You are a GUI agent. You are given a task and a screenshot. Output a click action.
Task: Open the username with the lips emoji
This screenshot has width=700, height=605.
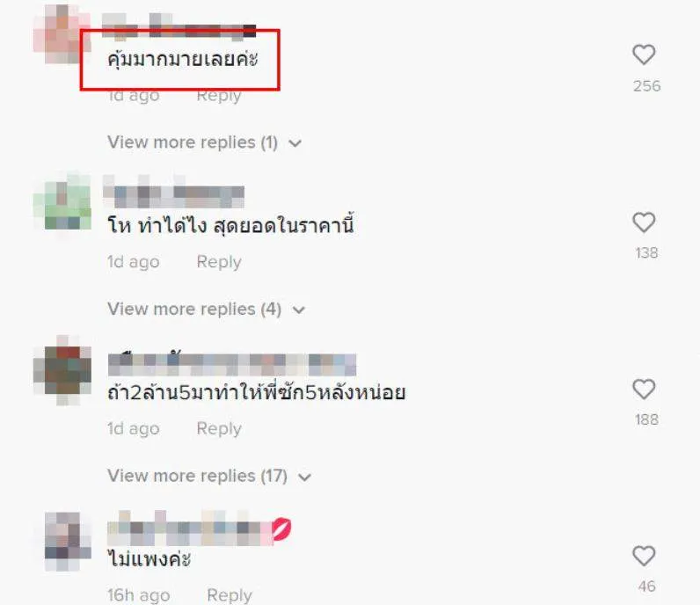click(x=199, y=528)
